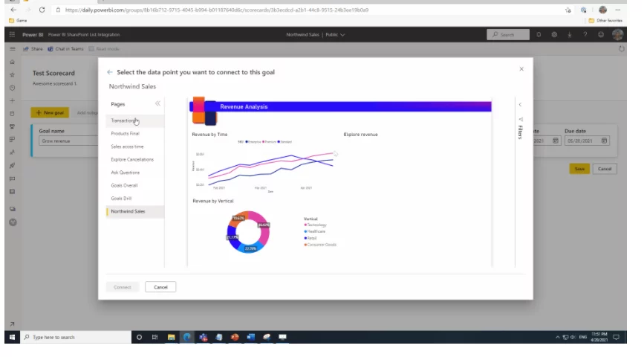Open File Explorer from taskbar
This screenshot has width=644, height=357.
click(172, 337)
